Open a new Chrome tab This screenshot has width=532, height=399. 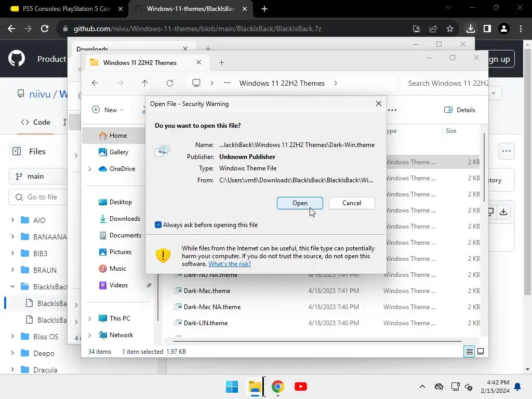(264, 9)
